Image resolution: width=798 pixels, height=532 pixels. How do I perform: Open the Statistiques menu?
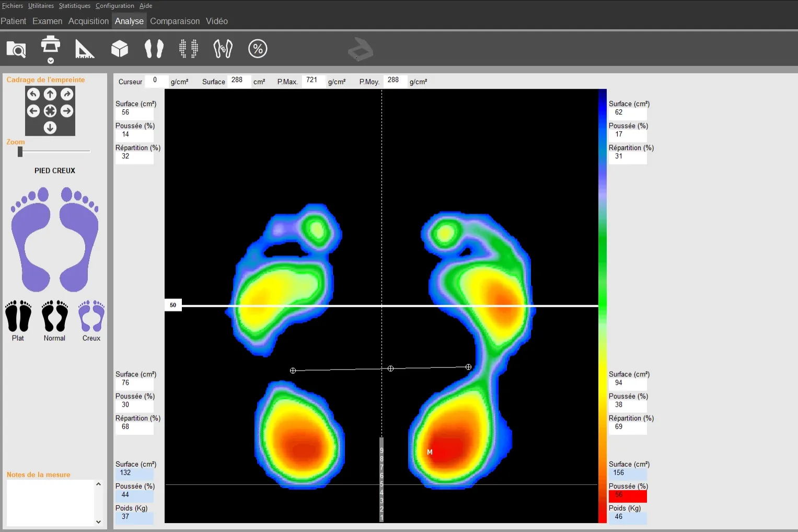pyautogui.click(x=74, y=6)
